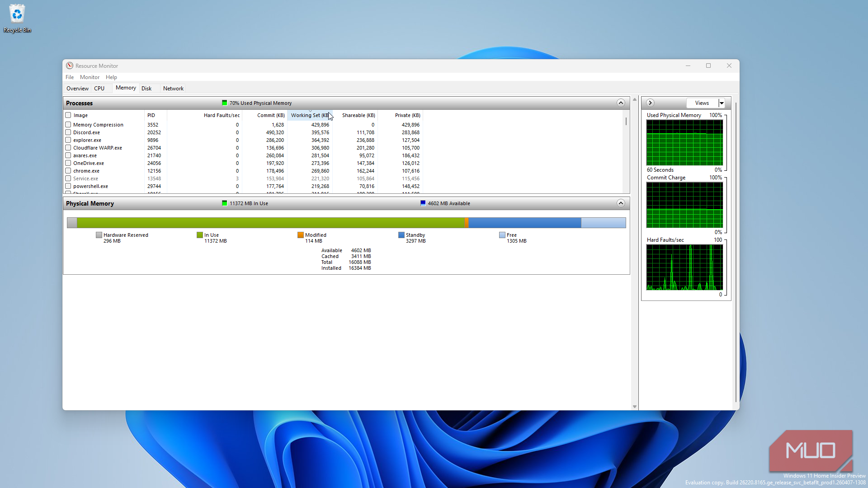Click the Standby blue legend swatch
The image size is (868, 488).
tap(401, 235)
